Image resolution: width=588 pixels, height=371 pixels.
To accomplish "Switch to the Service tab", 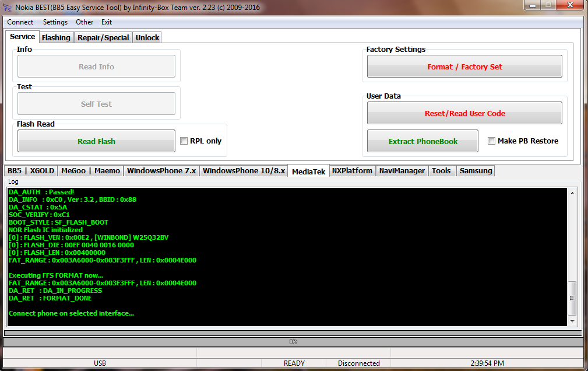I will tap(23, 36).
